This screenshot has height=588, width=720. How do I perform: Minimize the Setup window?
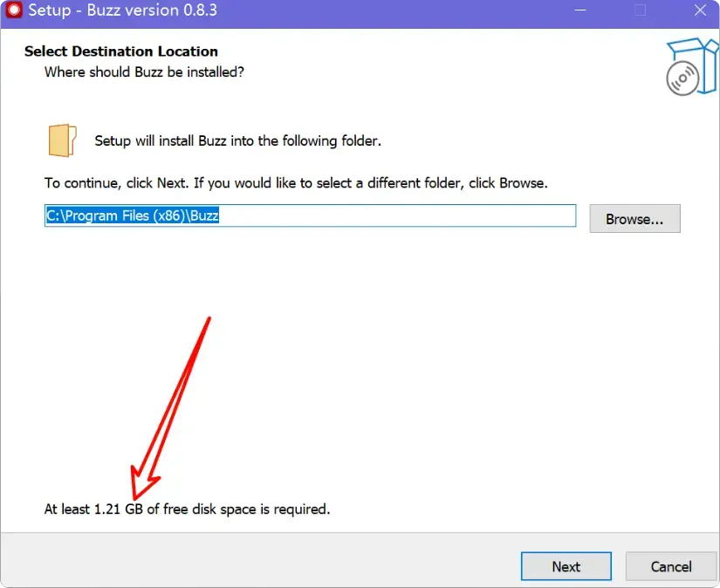tap(580, 11)
